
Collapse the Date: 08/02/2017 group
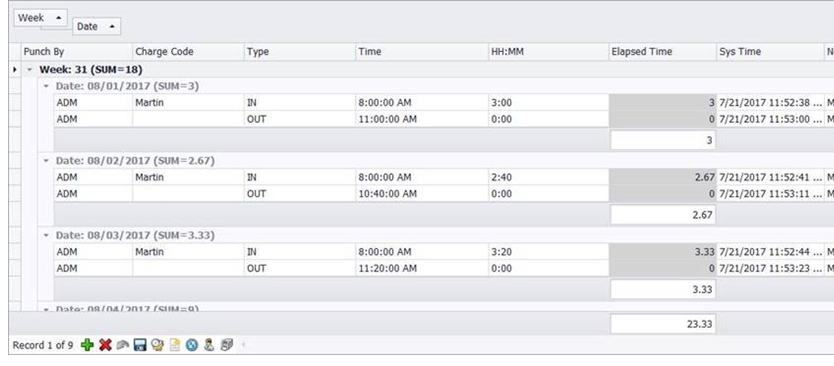click(x=46, y=160)
